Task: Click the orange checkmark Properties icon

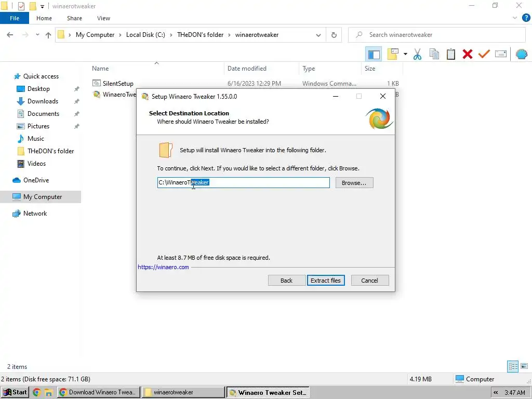Action: tap(484, 54)
